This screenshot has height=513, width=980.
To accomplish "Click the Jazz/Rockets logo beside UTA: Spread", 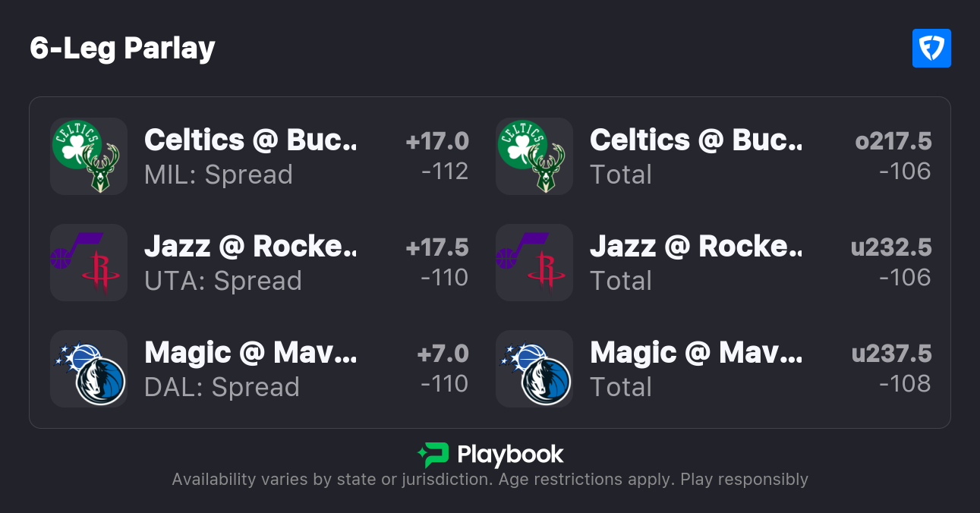I will 88,263.
